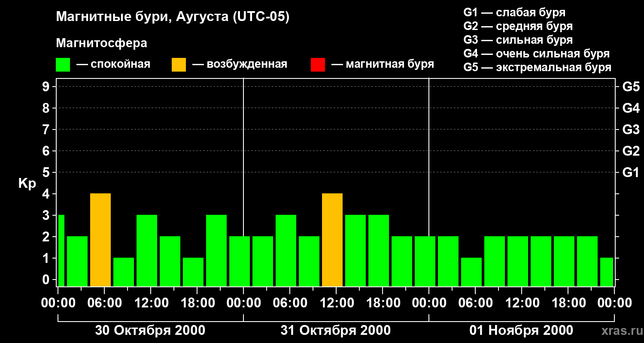Click the — спокойная legend label
The image size is (644, 343).
pos(113,64)
